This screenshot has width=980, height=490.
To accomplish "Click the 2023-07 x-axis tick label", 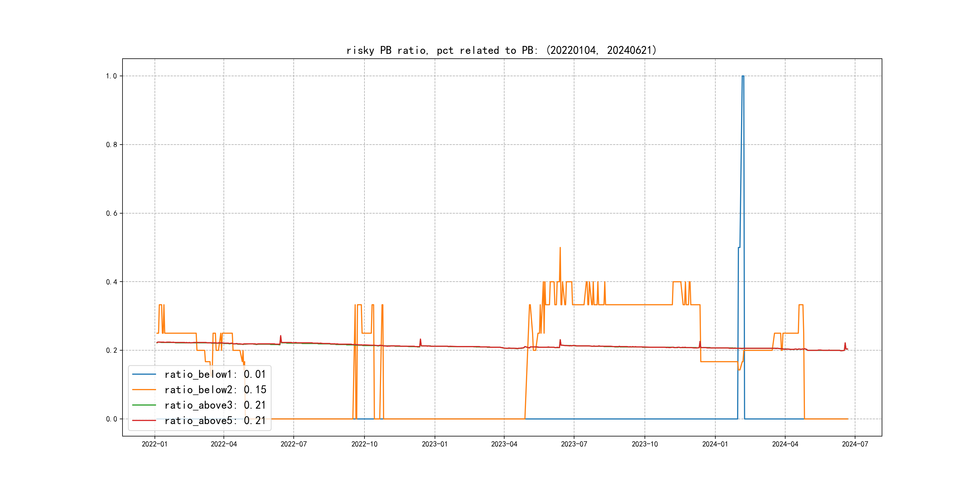I will pyautogui.click(x=574, y=444).
